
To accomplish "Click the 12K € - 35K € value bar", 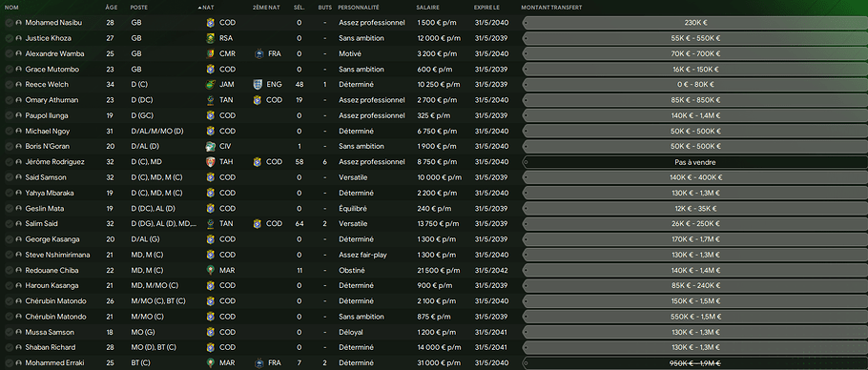I will tap(695, 209).
